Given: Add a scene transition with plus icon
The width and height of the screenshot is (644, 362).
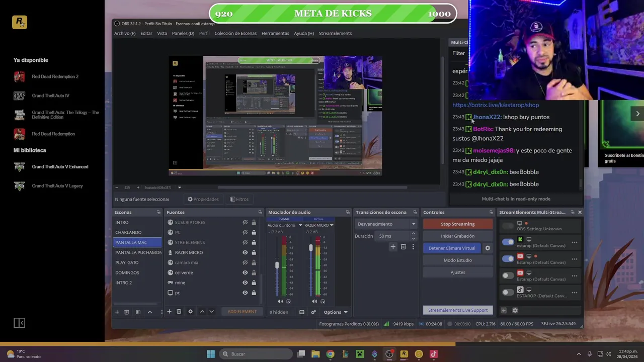Looking at the screenshot, I should [393, 247].
